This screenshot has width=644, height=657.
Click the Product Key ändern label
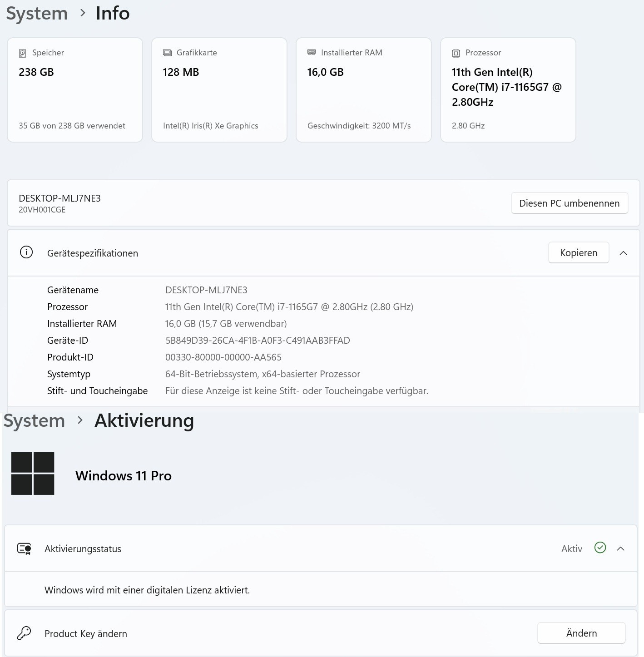tap(86, 633)
